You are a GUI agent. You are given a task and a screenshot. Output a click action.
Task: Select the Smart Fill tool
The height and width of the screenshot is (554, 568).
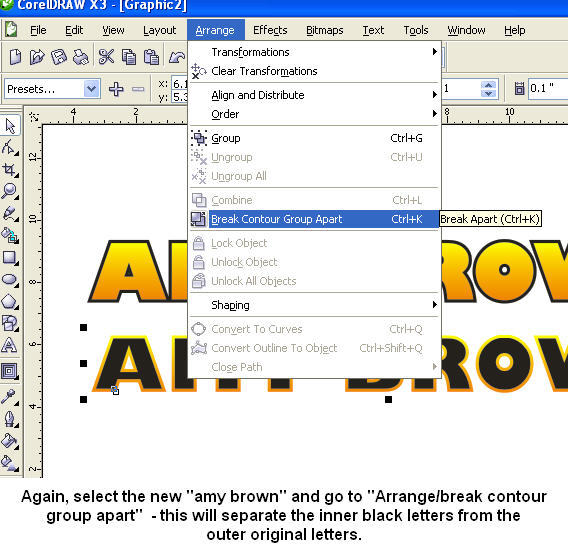[10, 235]
